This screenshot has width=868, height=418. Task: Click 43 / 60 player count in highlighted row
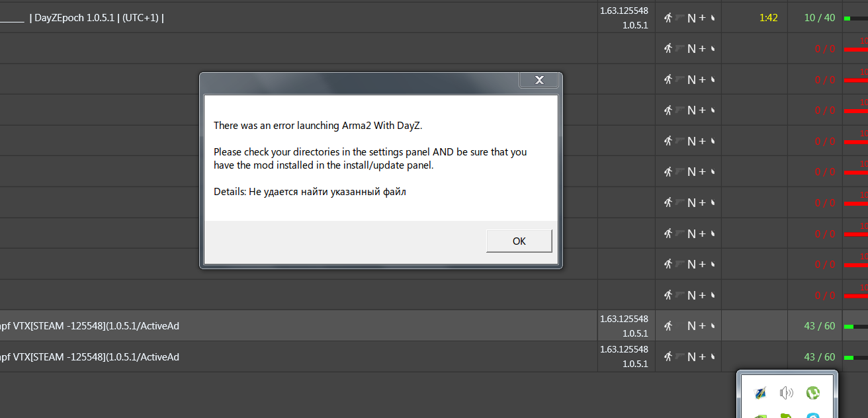[820, 325]
